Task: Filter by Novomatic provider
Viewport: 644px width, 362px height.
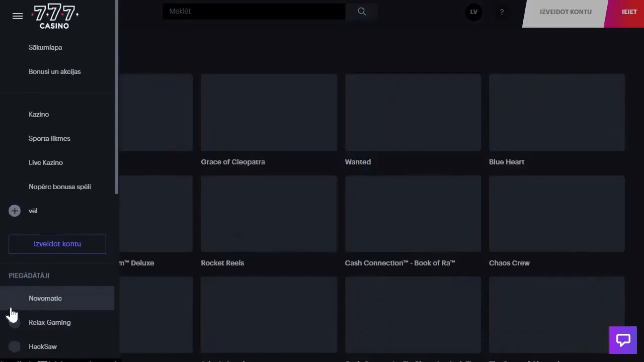Action: pos(57,298)
